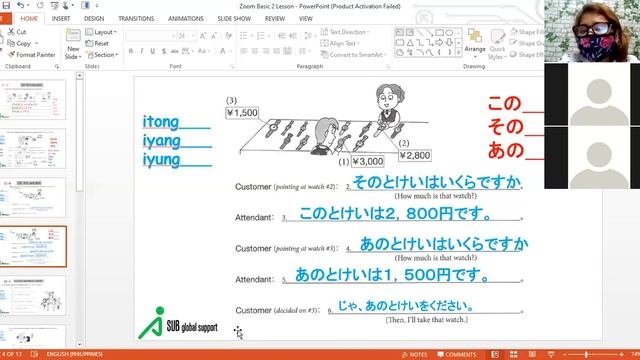Click Increase List Level icon
The width and height of the screenshot is (640, 360).
click(293, 36)
